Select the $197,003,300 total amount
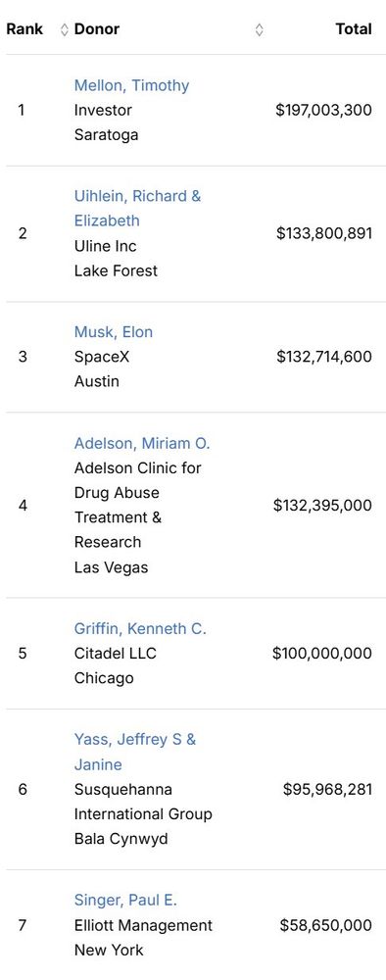 pyautogui.click(x=323, y=110)
